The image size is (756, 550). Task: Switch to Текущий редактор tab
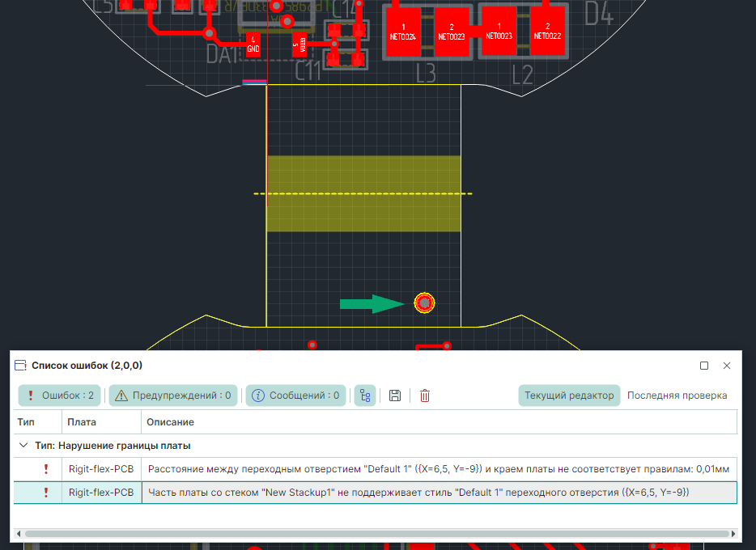[x=569, y=396]
